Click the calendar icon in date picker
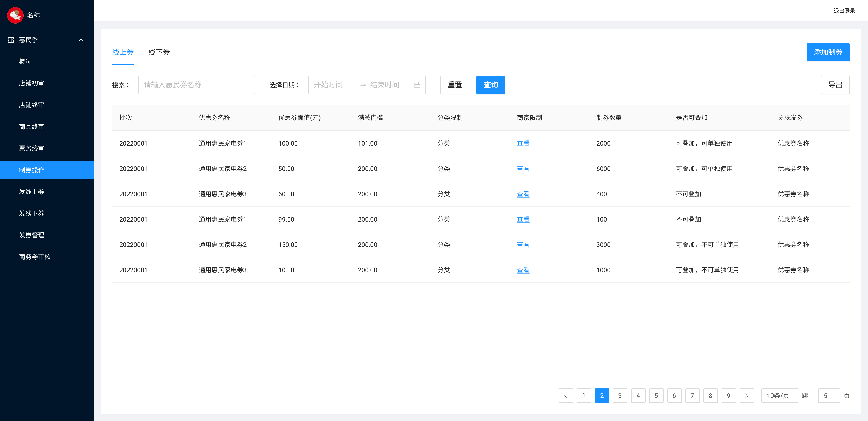This screenshot has height=421, width=868. pos(417,85)
